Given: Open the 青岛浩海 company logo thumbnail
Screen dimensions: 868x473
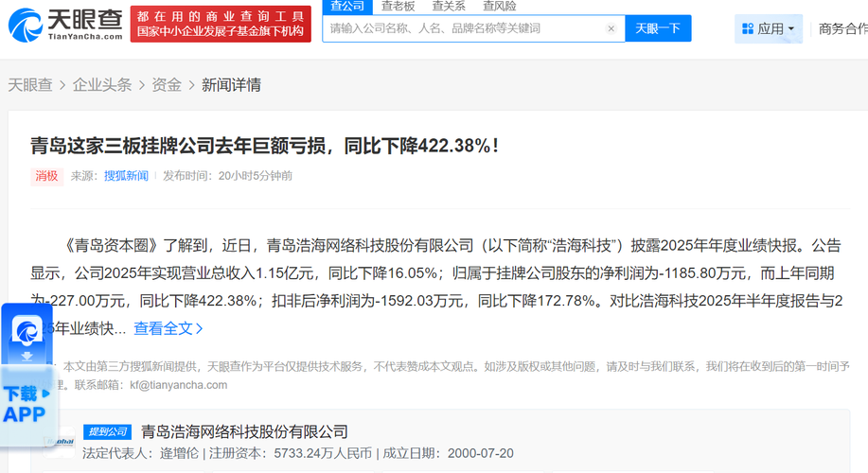Looking at the screenshot, I should click(60, 442).
